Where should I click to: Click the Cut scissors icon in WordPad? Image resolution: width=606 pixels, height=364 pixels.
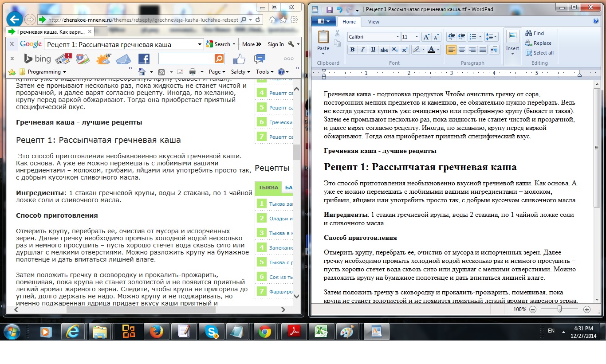pos(337,33)
